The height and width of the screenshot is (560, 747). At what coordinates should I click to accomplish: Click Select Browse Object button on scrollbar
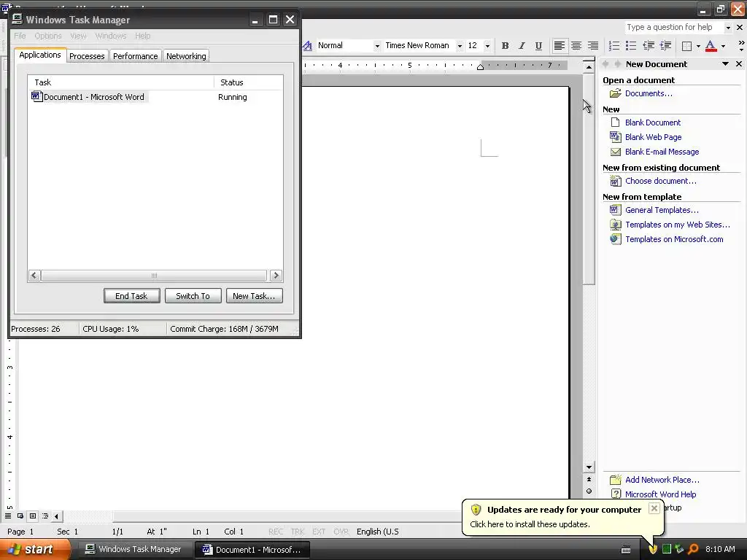pyautogui.click(x=589, y=491)
